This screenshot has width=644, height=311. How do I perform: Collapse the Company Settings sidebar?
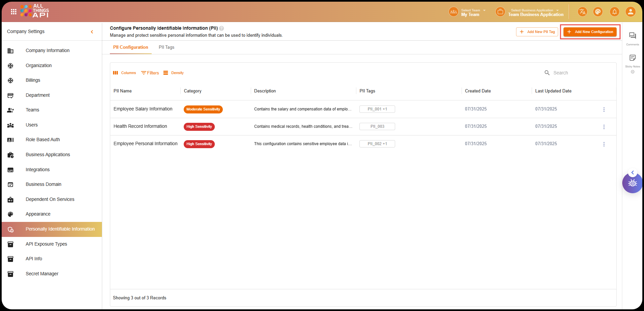coord(92,32)
